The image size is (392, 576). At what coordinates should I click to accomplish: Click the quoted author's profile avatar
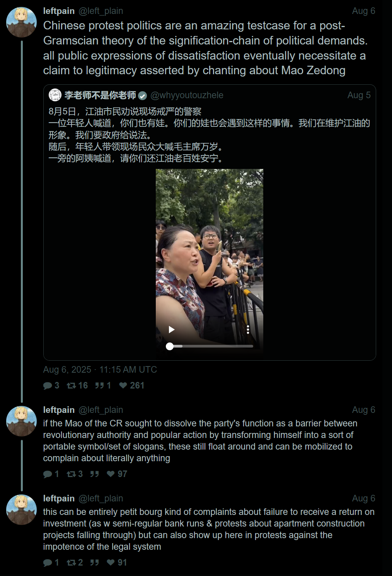pyautogui.click(x=55, y=95)
